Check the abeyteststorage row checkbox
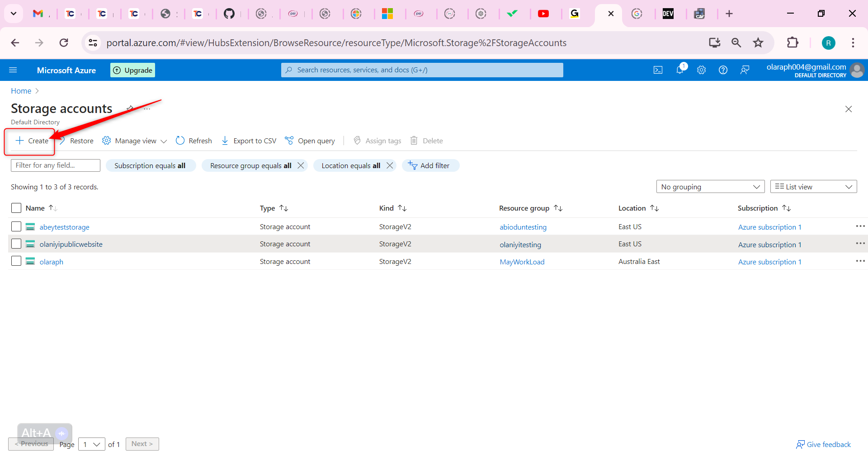Image resolution: width=868 pixels, height=461 pixels. click(x=16, y=226)
